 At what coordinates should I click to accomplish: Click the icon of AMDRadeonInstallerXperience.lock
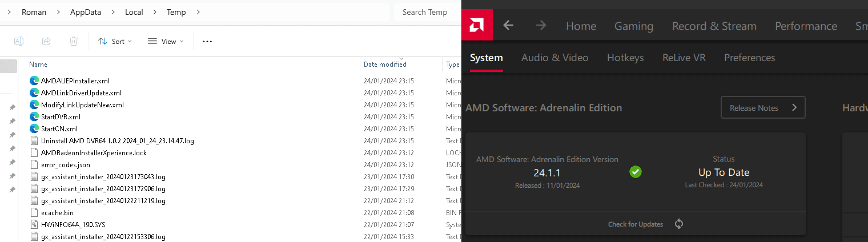[x=34, y=152]
